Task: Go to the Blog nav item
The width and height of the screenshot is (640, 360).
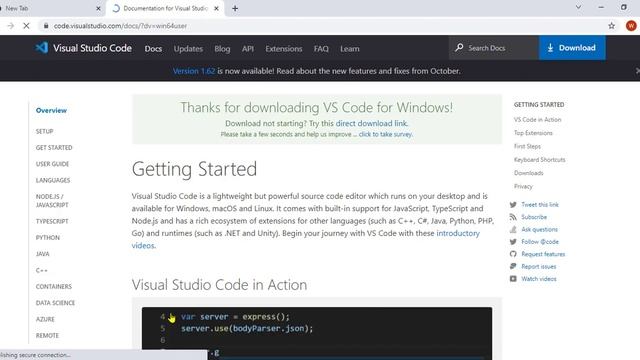Action: click(222, 49)
